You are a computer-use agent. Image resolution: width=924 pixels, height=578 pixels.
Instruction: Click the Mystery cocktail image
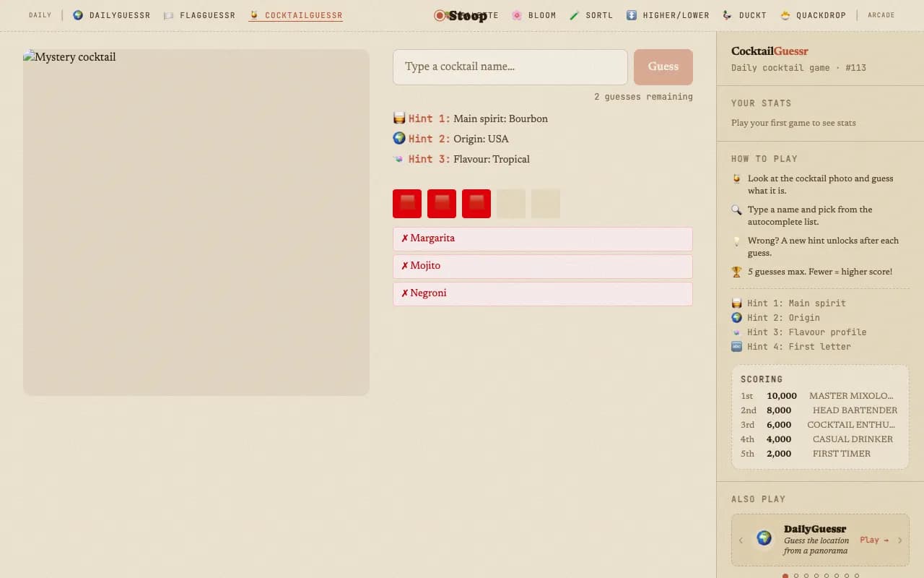196,223
